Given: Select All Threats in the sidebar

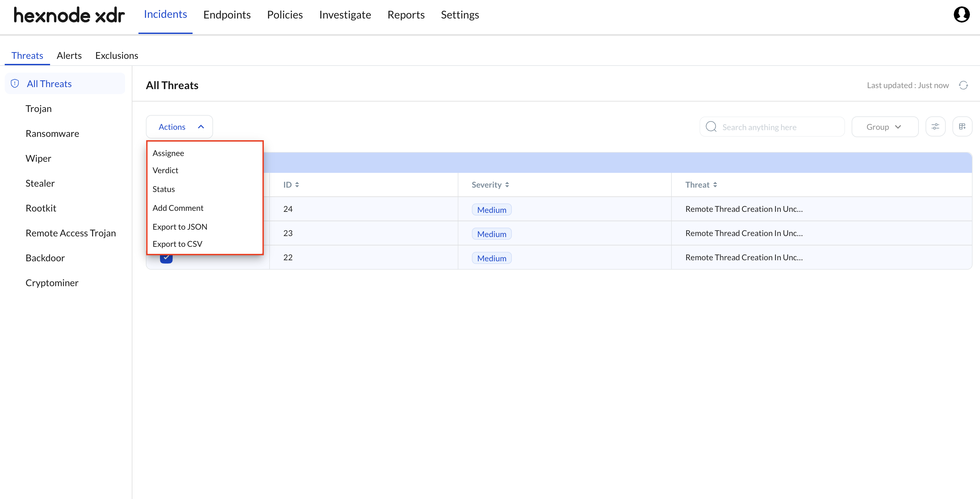Looking at the screenshot, I should (x=65, y=84).
